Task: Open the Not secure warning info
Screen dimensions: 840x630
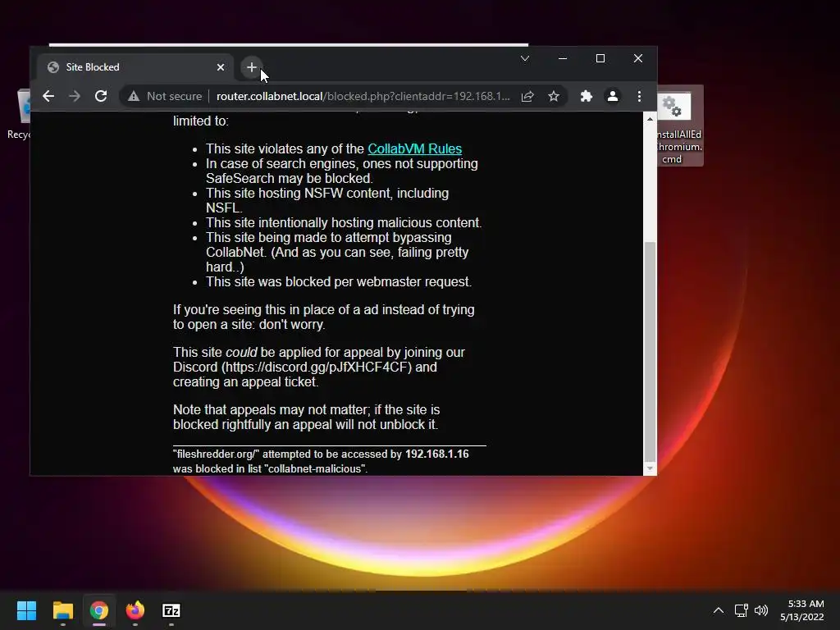Action: tap(165, 97)
